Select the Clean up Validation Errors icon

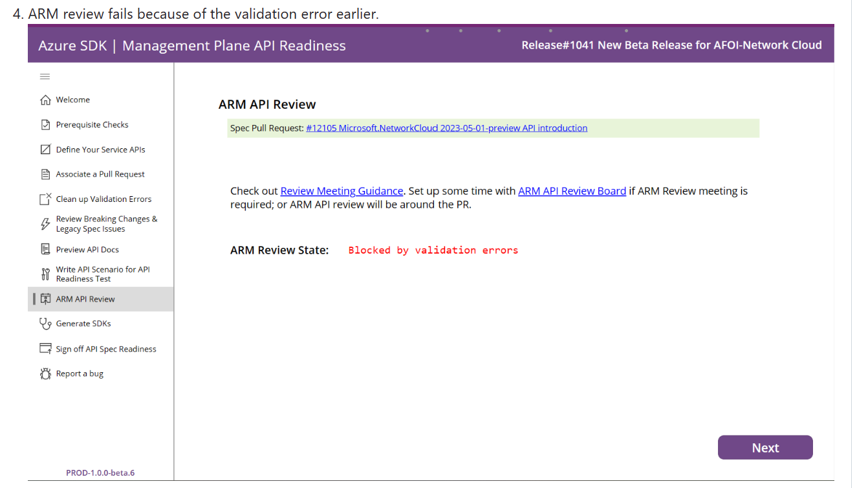45,198
